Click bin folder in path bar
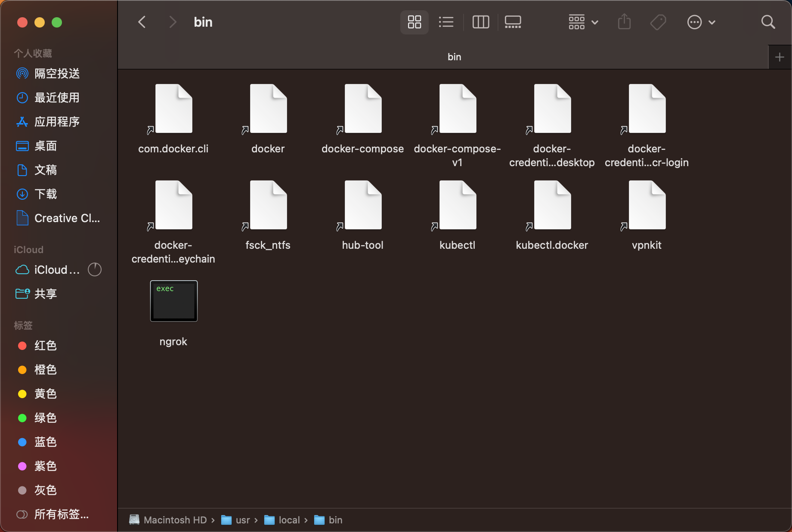Image resolution: width=792 pixels, height=532 pixels. tap(328, 520)
